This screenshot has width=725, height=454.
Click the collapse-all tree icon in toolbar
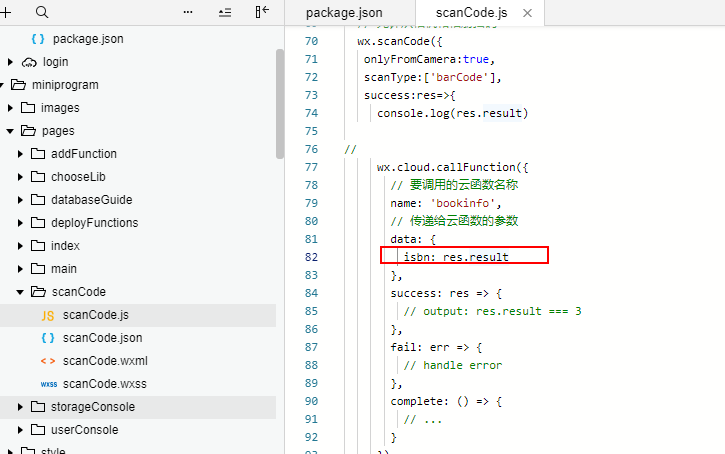(225, 12)
